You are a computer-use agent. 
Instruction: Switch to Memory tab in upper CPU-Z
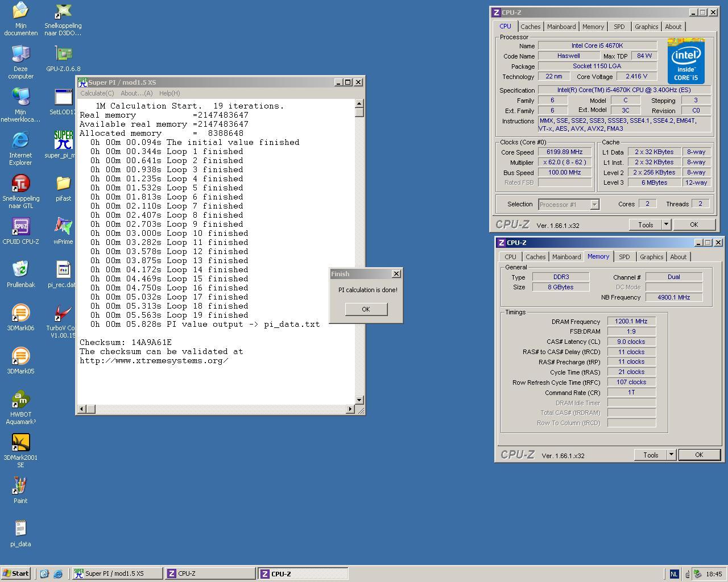click(x=593, y=27)
